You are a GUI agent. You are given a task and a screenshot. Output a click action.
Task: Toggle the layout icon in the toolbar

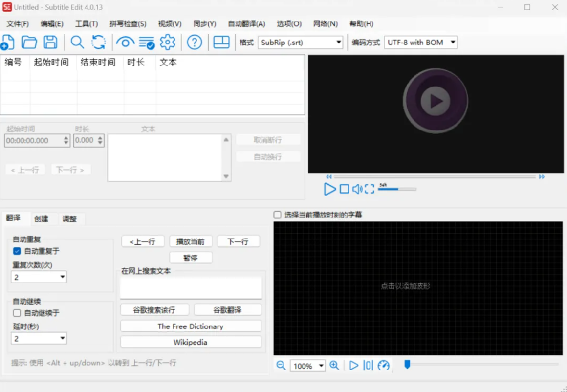[222, 42]
